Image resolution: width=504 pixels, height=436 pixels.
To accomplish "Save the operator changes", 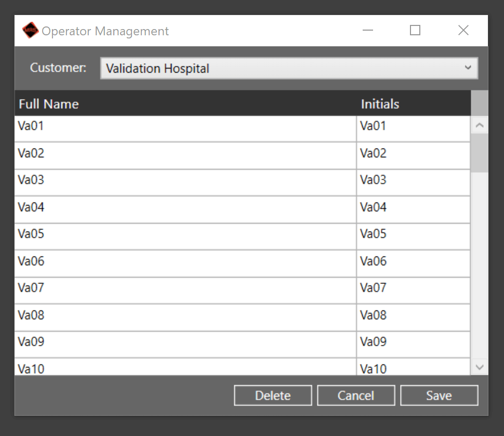I will pyautogui.click(x=439, y=395).
